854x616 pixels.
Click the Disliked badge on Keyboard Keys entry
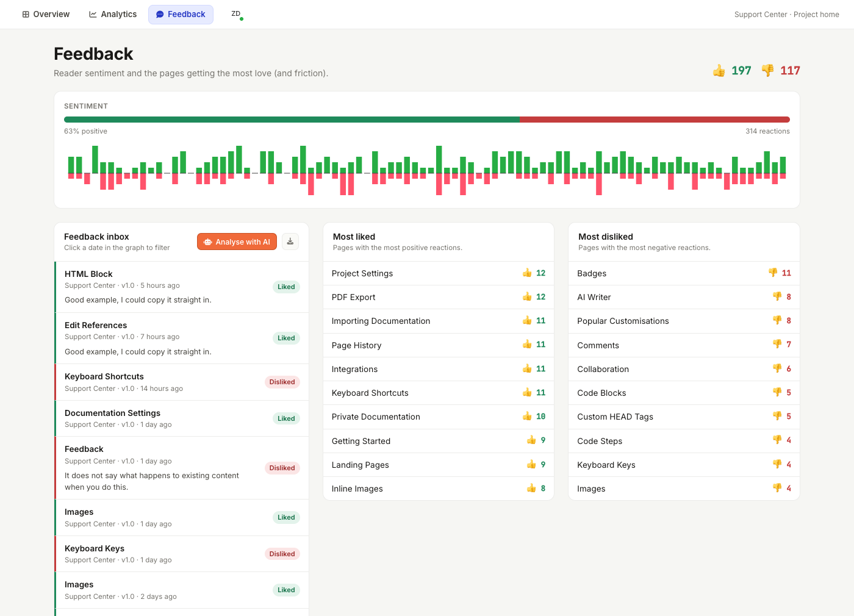[282, 554]
